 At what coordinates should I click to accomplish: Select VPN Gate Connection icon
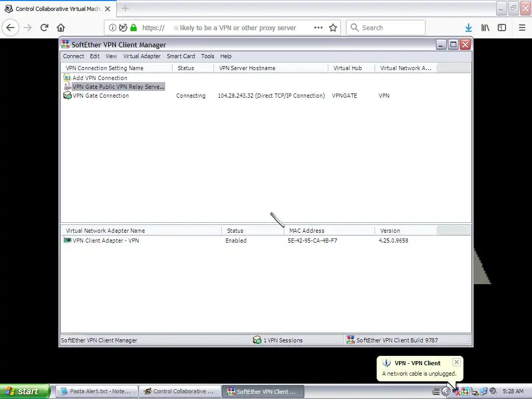point(67,96)
